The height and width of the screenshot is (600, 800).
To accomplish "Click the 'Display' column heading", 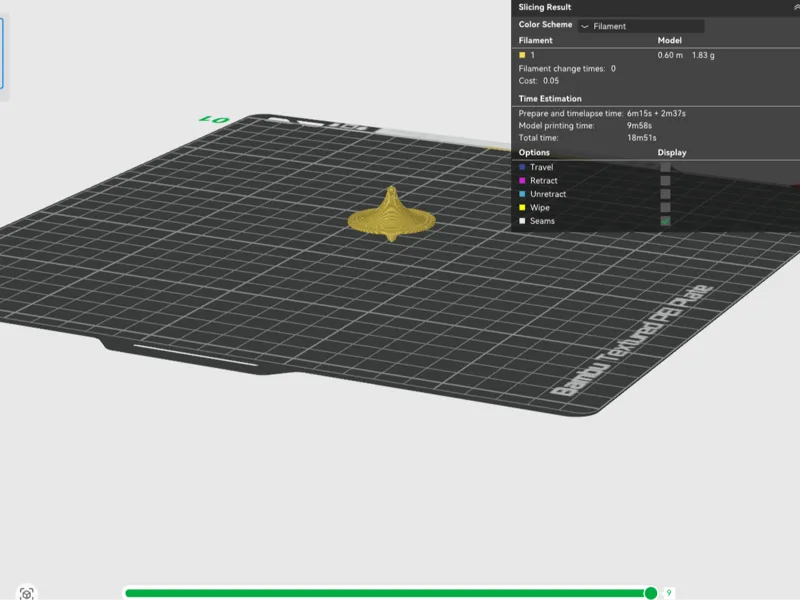I will point(672,153).
